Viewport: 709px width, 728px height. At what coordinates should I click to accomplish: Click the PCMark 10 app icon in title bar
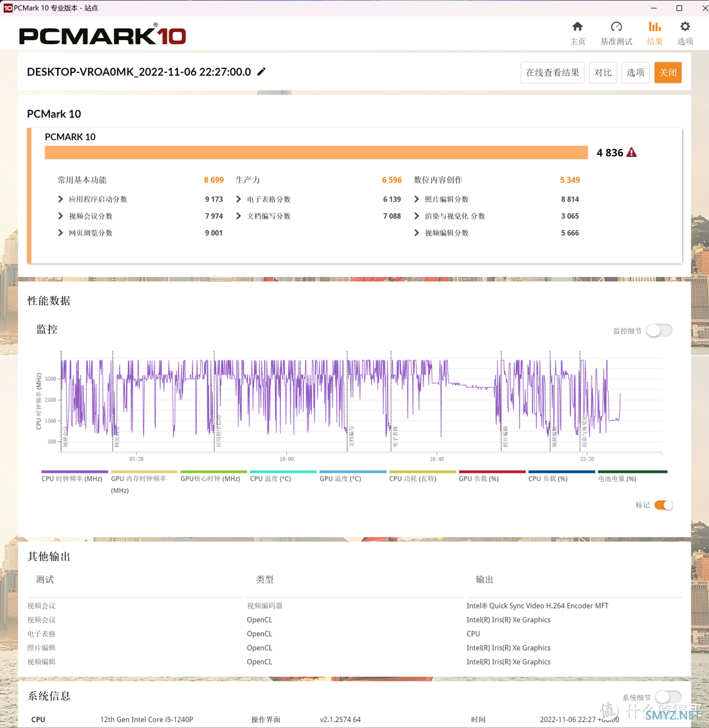click(x=7, y=8)
